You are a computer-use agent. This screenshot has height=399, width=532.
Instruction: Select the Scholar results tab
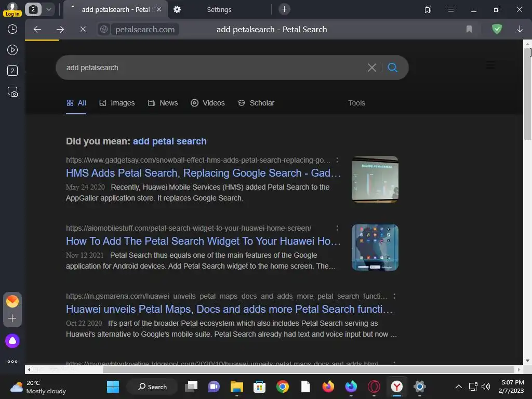(256, 103)
